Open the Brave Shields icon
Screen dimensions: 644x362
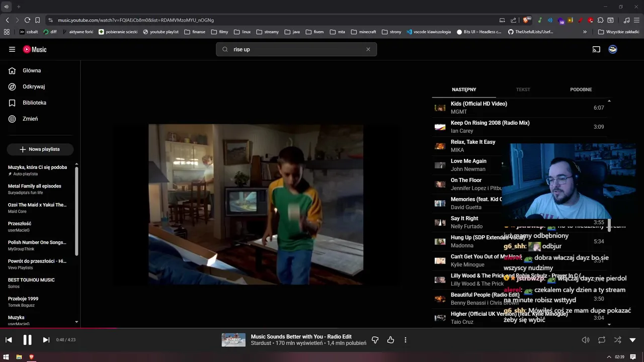tap(526, 20)
